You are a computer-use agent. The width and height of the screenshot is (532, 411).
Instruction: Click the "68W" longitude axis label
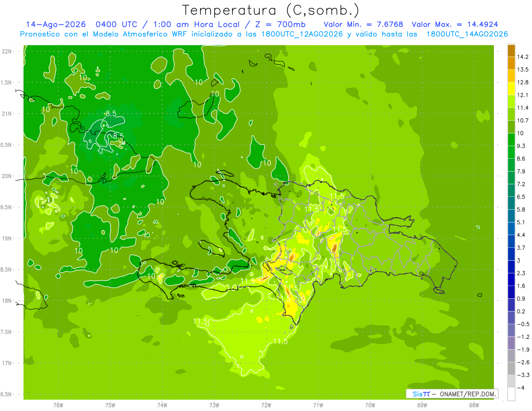(474, 405)
